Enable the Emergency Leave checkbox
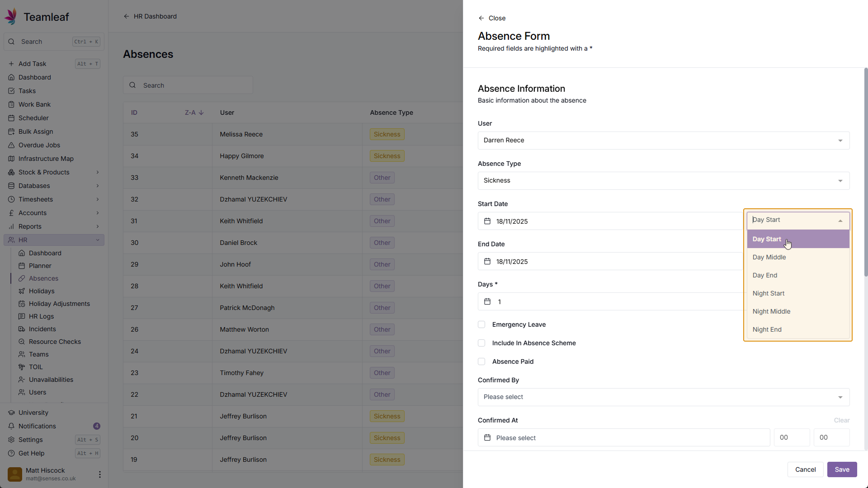Screen dimensions: 868x488 [x=481, y=324]
